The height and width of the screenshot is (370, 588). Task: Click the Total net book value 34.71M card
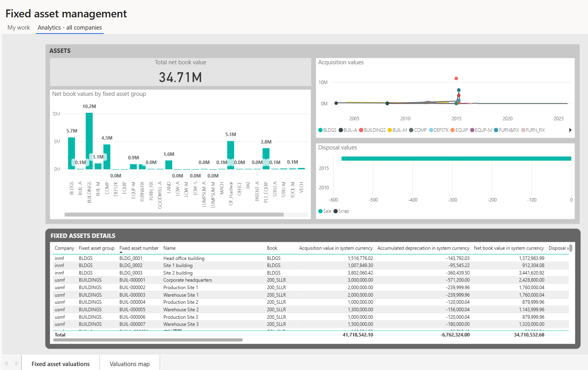point(180,72)
